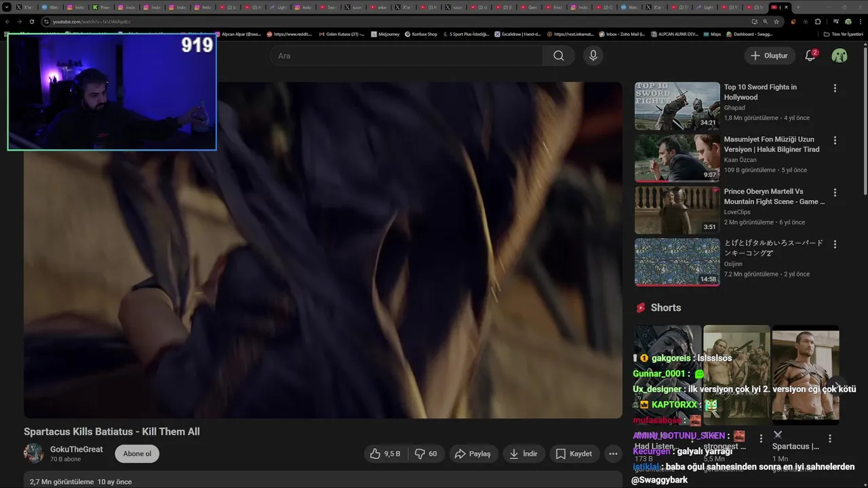The image size is (868, 488).
Task: Open Top 10 Sword Fights thumbnail
Action: click(x=677, y=106)
